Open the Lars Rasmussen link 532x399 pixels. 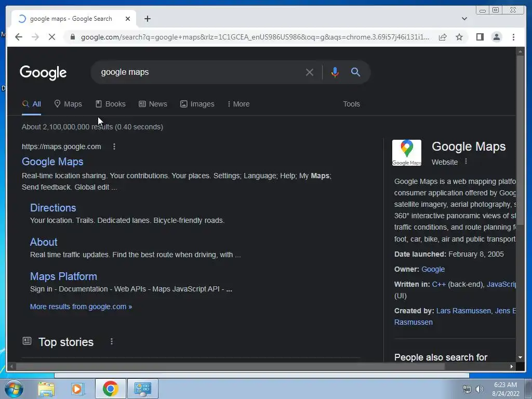coord(463,311)
